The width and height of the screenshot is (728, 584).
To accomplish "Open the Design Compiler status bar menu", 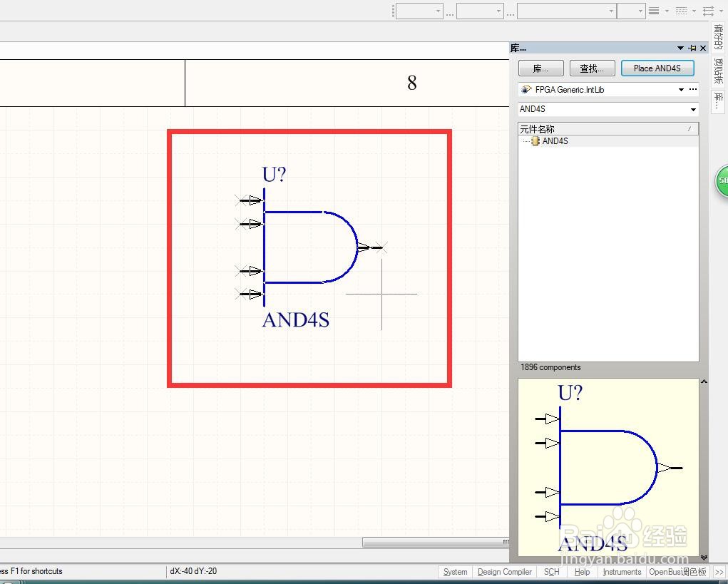I will (x=505, y=572).
